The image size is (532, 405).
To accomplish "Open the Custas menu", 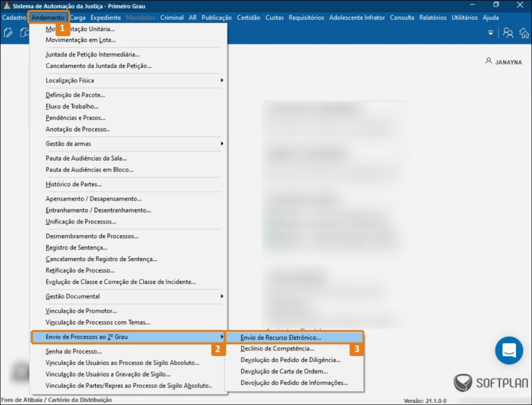I will pyautogui.click(x=274, y=18).
